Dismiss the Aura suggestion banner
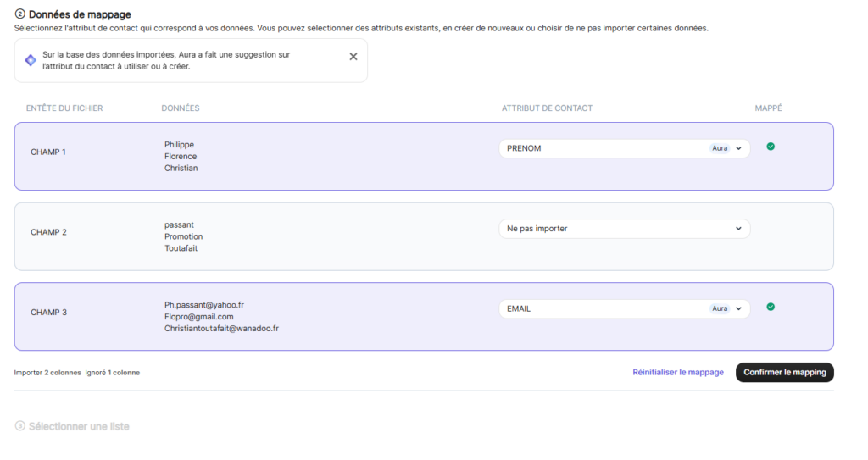 (353, 57)
